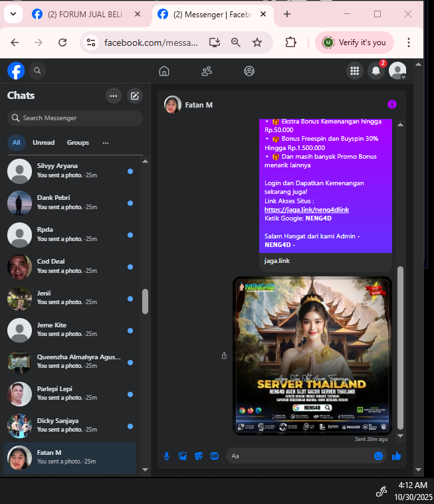Open the Jeme Kite conversation
Viewport: 434px width, 504px height.
(x=70, y=330)
